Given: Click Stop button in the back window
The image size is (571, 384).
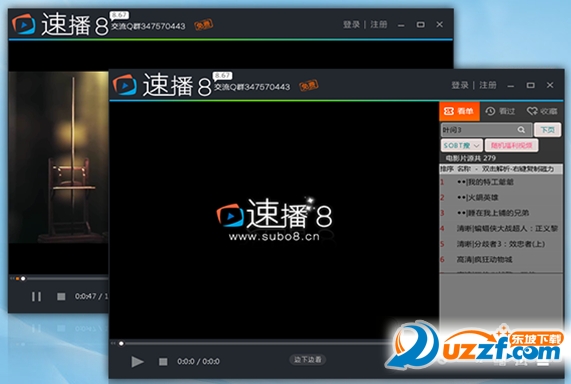Looking at the screenshot, I should 61,297.
